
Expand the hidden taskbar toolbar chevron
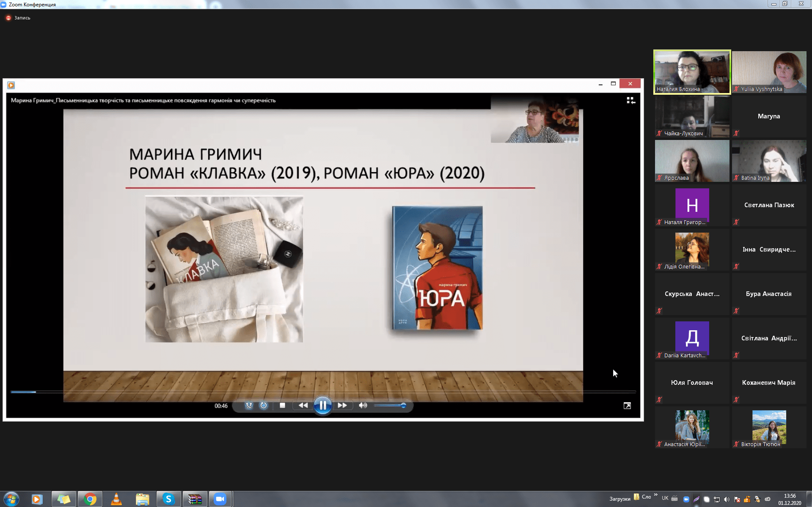pos(655,495)
